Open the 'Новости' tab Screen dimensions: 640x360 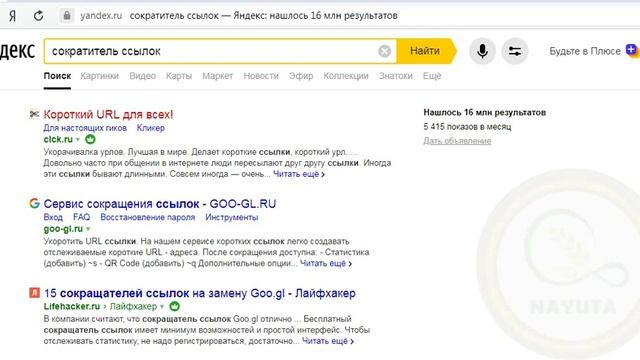(261, 76)
